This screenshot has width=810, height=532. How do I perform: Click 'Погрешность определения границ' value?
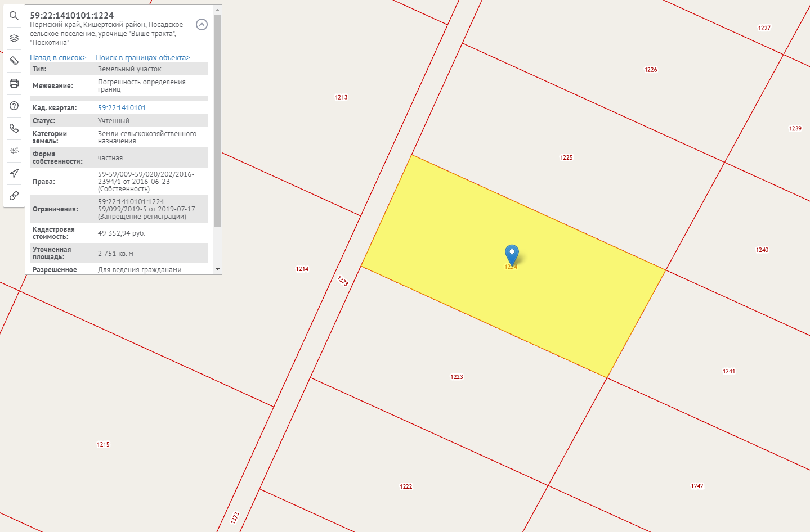pyautogui.click(x=142, y=85)
